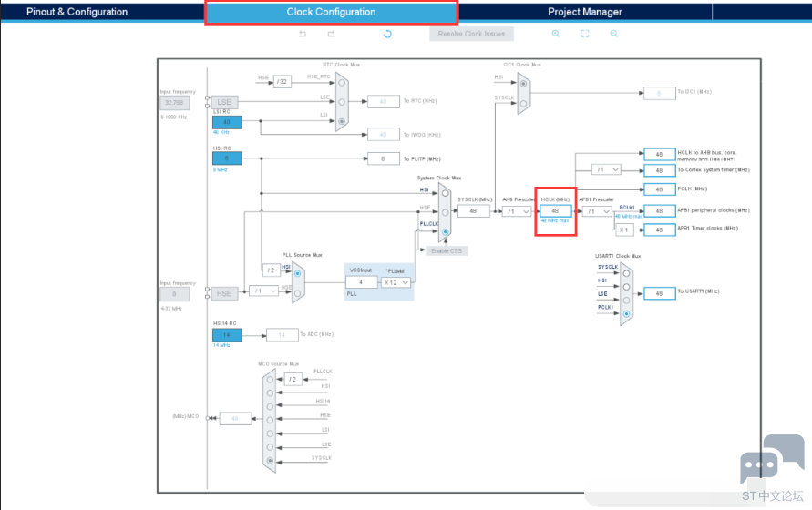Click the LSE oscillator block
Image resolution: width=812 pixels, height=510 pixels.
(224, 102)
